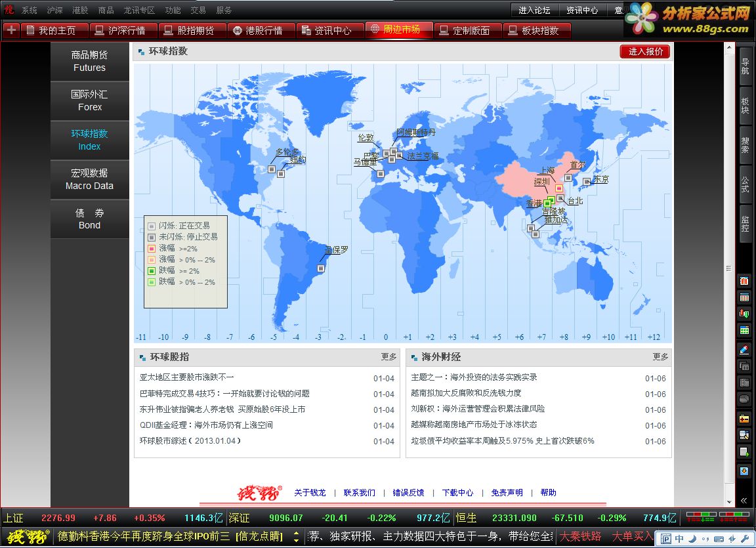Click the gray grid icon in right toolbar
Viewport: 756px width, 548px height.
(x=744, y=383)
